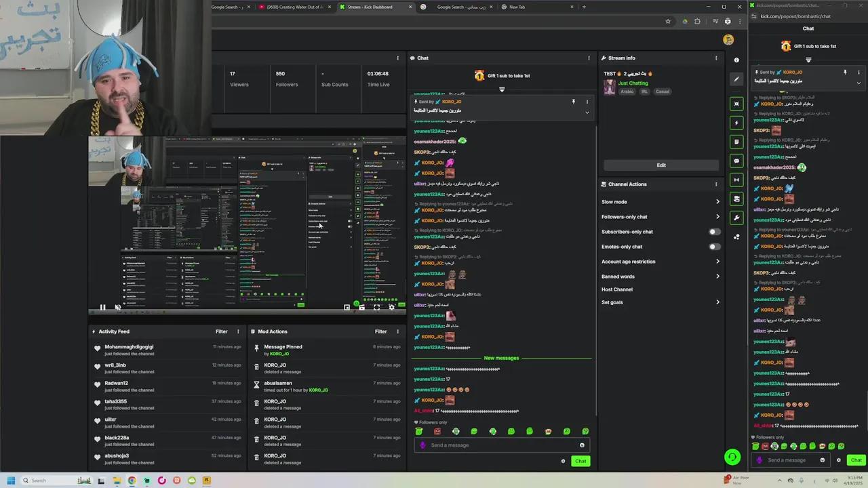Screen dimensions: 868x488
Task: Open Stream info panel three-dot menu
Action: [716, 58]
